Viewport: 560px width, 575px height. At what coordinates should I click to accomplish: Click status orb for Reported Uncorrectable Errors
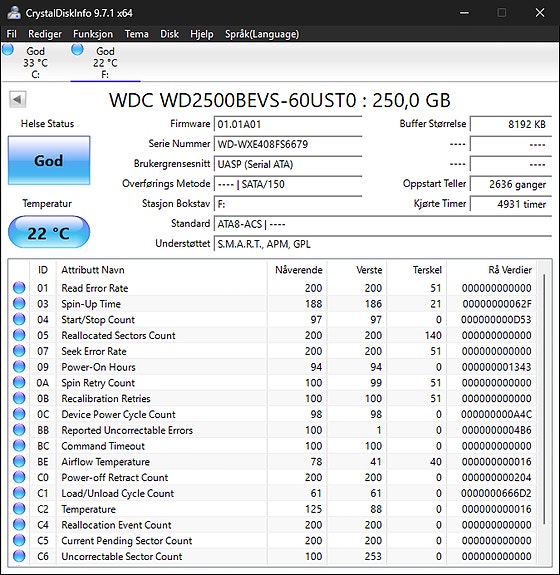[x=19, y=430]
